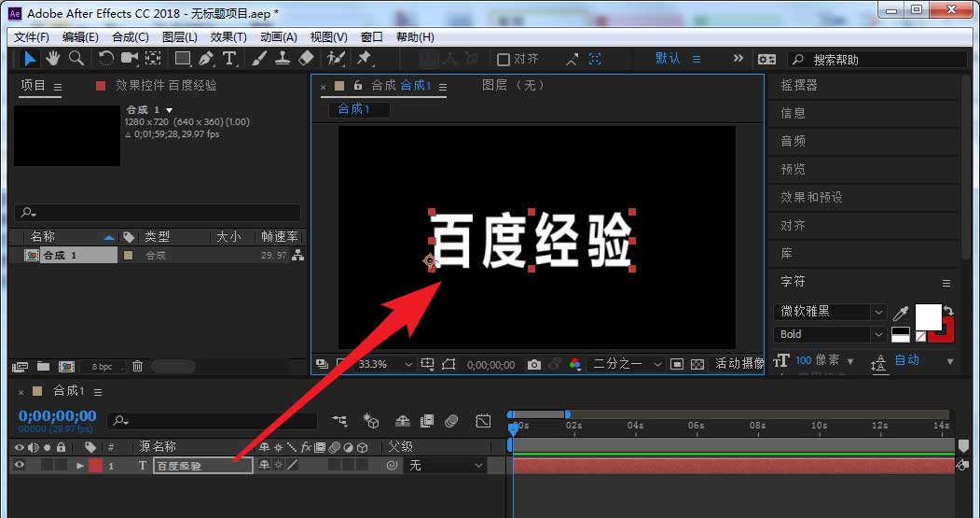
Task: Open the 预览 panel
Action: (794, 170)
